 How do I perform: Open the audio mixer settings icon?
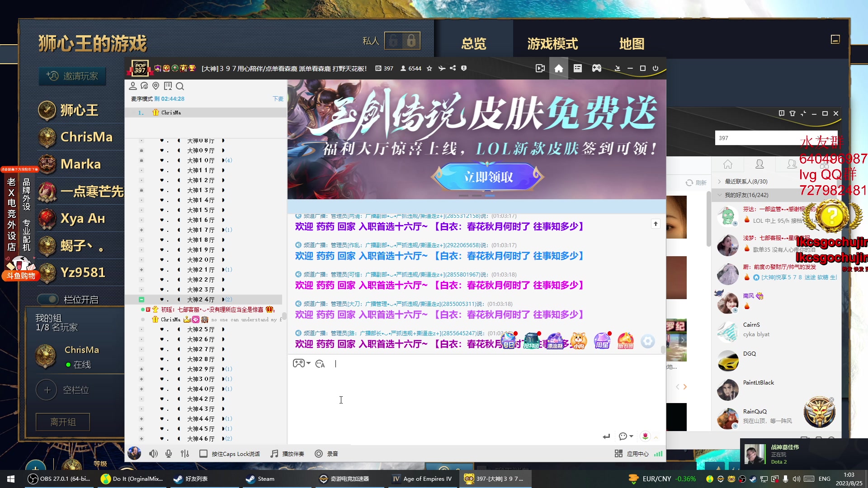click(x=184, y=454)
